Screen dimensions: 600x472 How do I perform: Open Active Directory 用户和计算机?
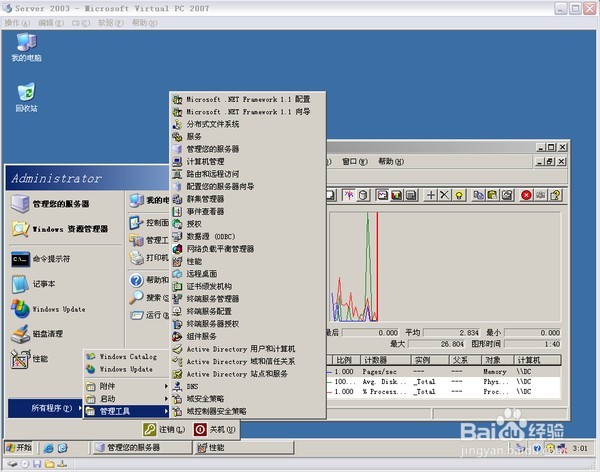point(248,349)
